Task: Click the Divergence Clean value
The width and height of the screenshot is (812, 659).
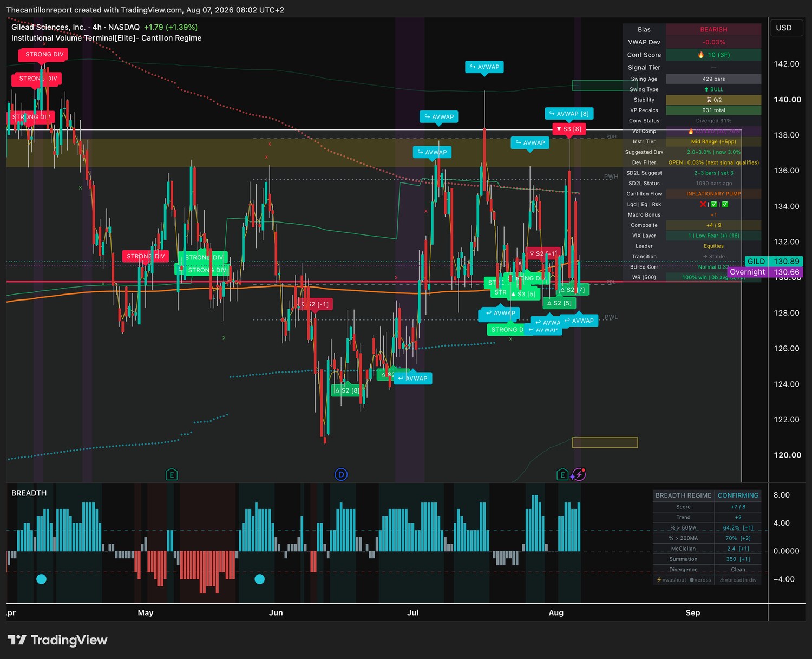Action: click(738, 570)
